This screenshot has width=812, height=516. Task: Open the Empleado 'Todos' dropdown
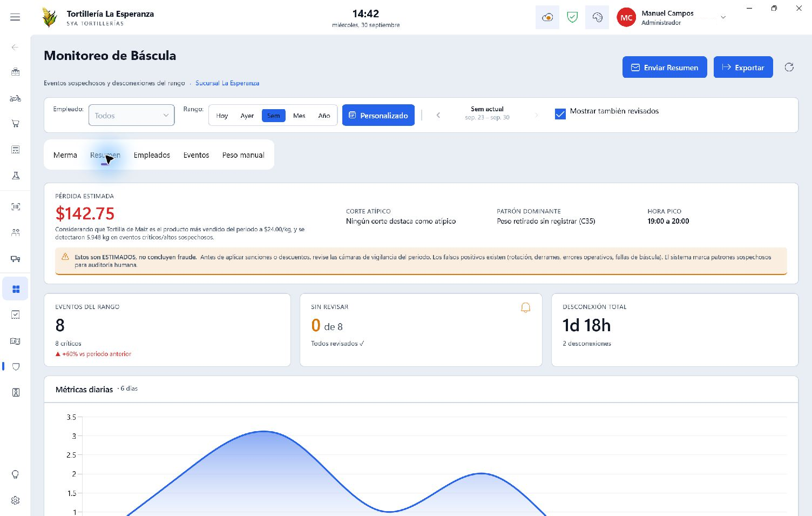coord(131,115)
